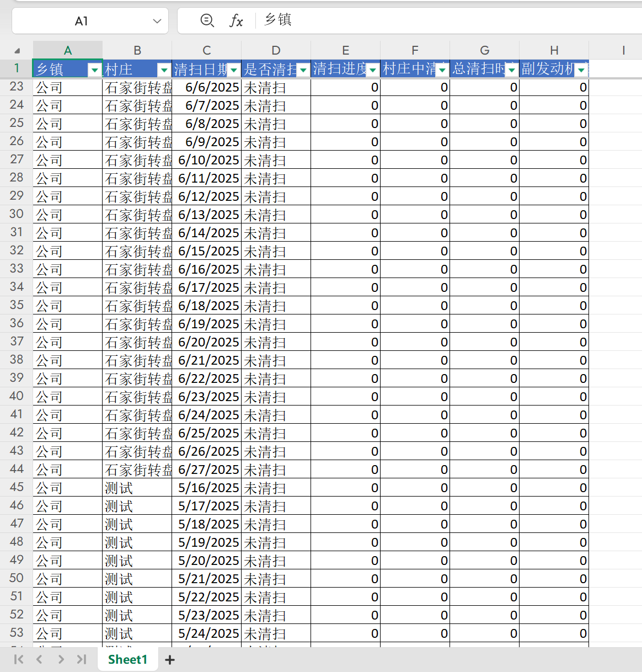Open filter dropdown for 是否清扫 column

[303, 70]
